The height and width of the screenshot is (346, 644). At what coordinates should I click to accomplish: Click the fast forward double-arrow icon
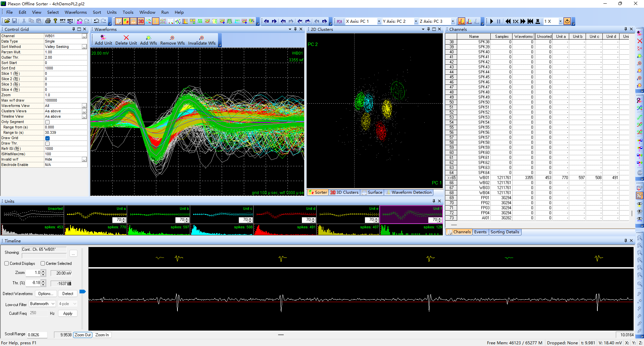coord(523,21)
